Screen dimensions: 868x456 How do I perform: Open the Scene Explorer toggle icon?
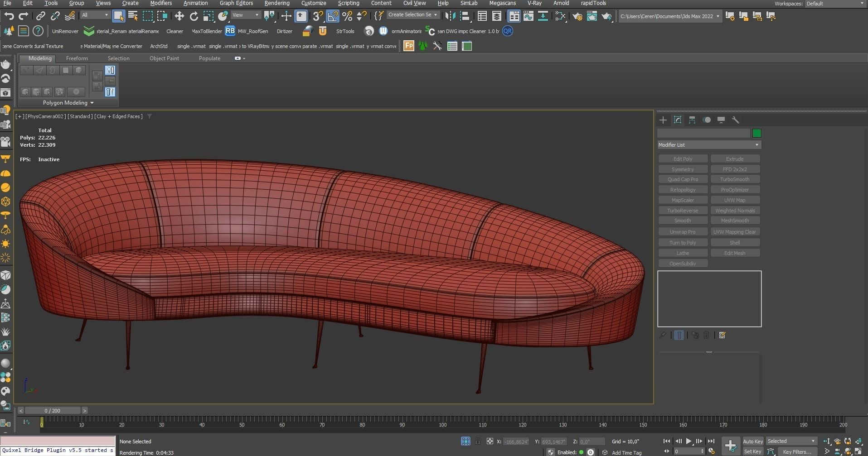482,16
